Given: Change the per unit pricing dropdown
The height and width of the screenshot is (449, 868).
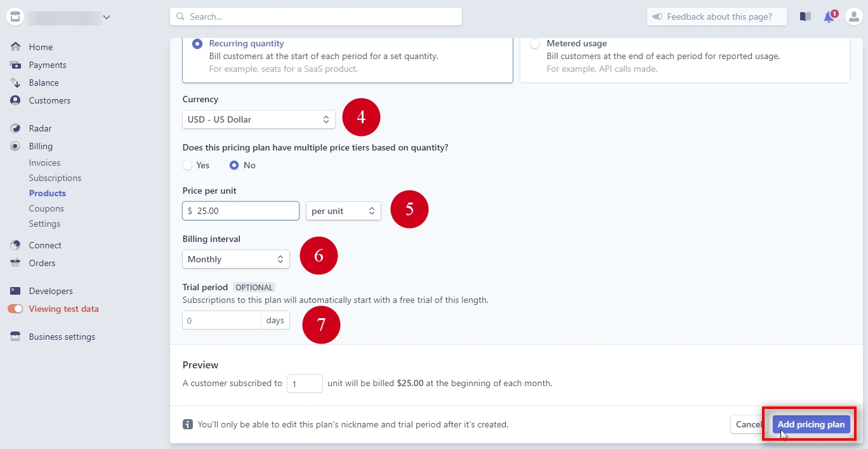Looking at the screenshot, I should pos(343,210).
